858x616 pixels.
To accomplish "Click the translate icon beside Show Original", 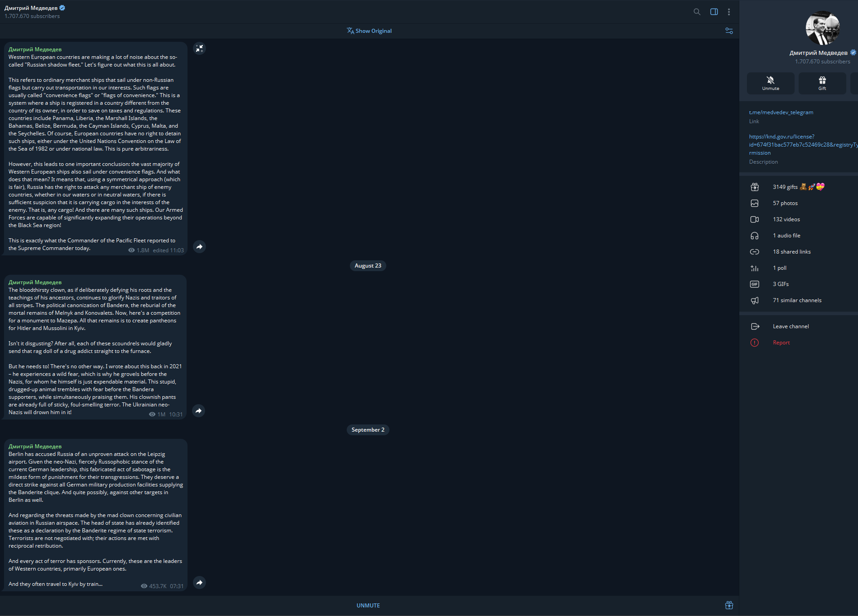I will coord(350,31).
